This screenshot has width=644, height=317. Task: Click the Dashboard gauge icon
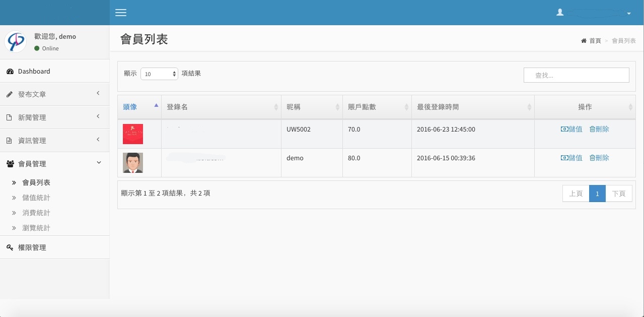[10, 72]
